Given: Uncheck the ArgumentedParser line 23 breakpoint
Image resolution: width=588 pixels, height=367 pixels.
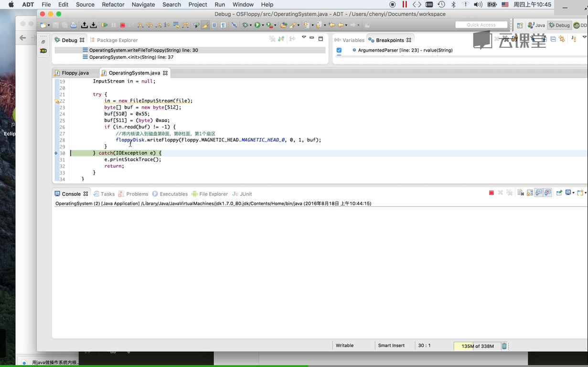Looking at the screenshot, I should pyautogui.click(x=339, y=50).
